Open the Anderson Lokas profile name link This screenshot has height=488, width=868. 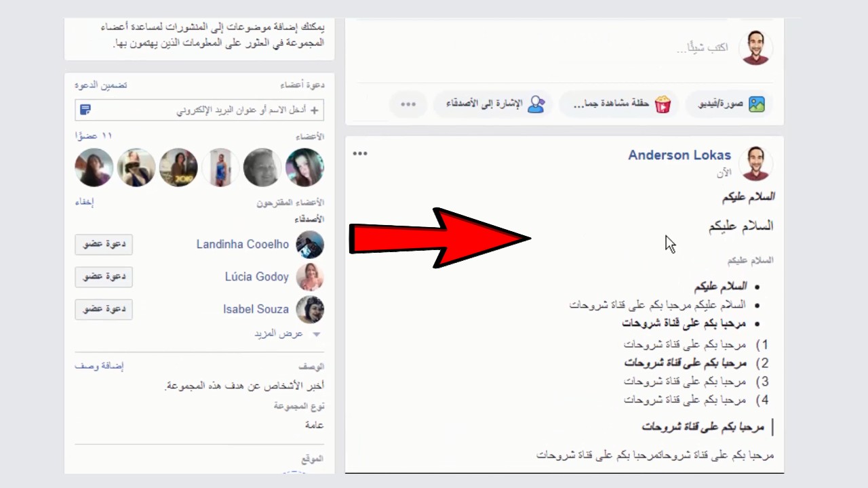679,155
